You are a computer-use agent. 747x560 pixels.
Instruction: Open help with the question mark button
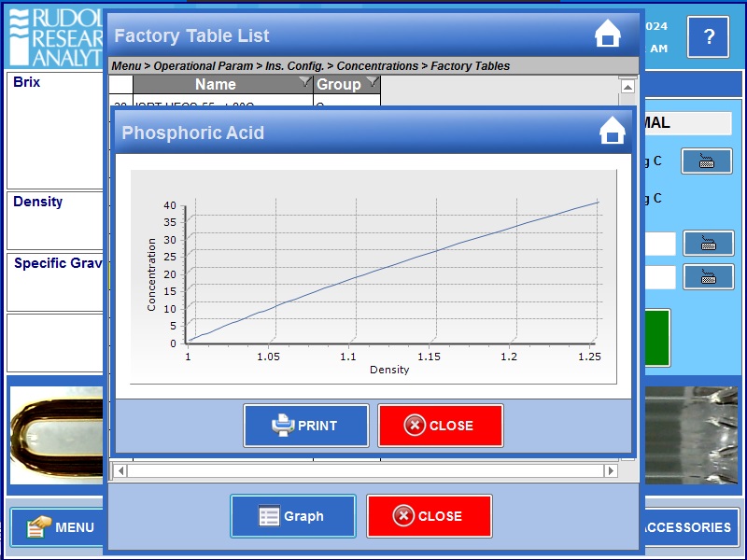(x=708, y=36)
